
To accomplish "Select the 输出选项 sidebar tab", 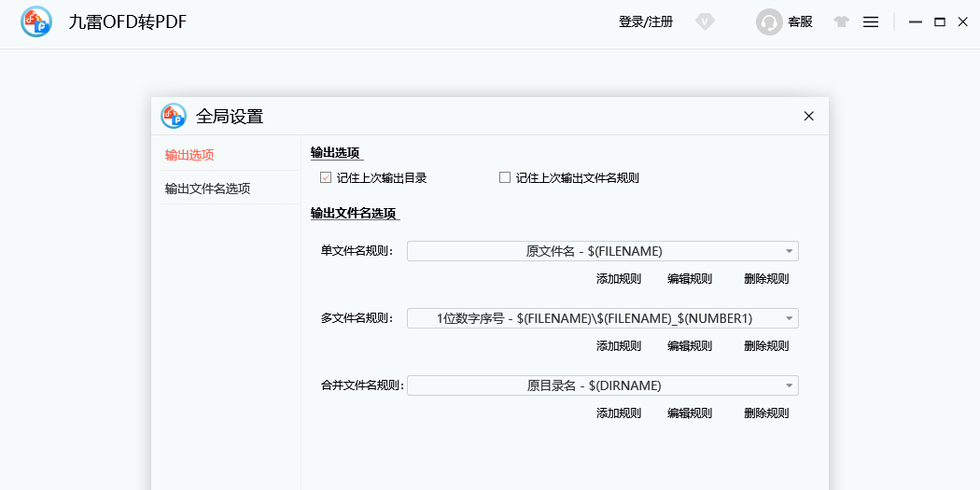I will coord(189,155).
